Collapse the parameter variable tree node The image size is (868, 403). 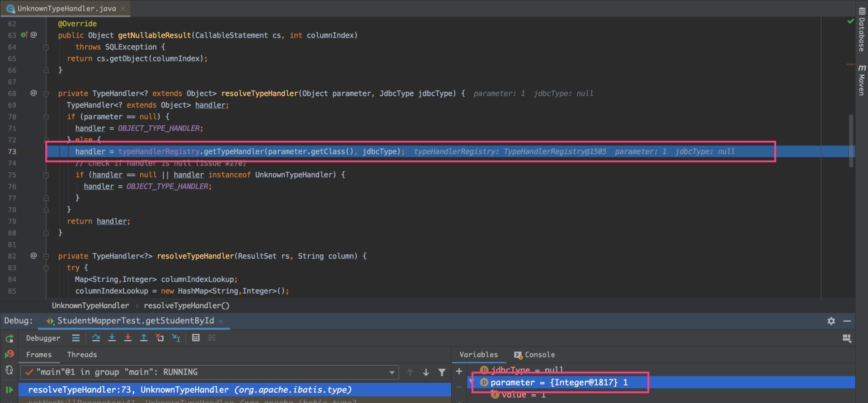[472, 383]
